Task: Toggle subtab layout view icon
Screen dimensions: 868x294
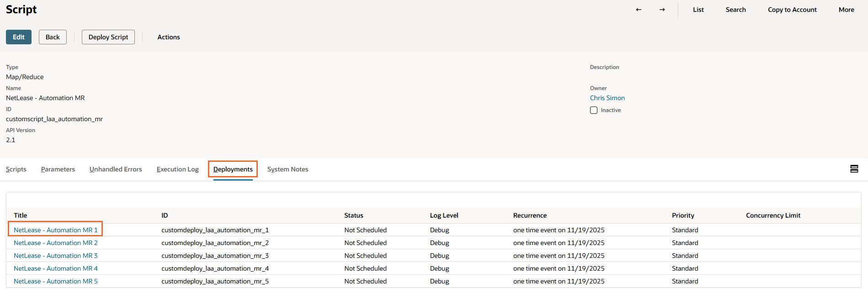Action: (x=854, y=169)
